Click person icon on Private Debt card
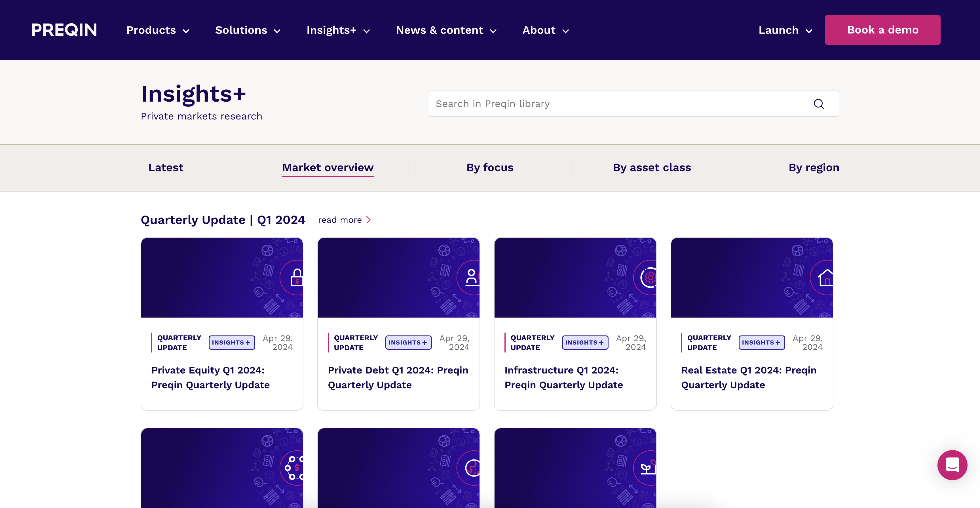980x508 pixels. [x=472, y=277]
